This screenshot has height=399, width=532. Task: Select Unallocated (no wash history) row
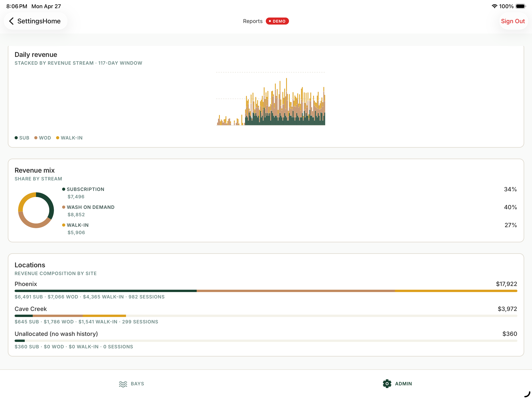(56, 334)
